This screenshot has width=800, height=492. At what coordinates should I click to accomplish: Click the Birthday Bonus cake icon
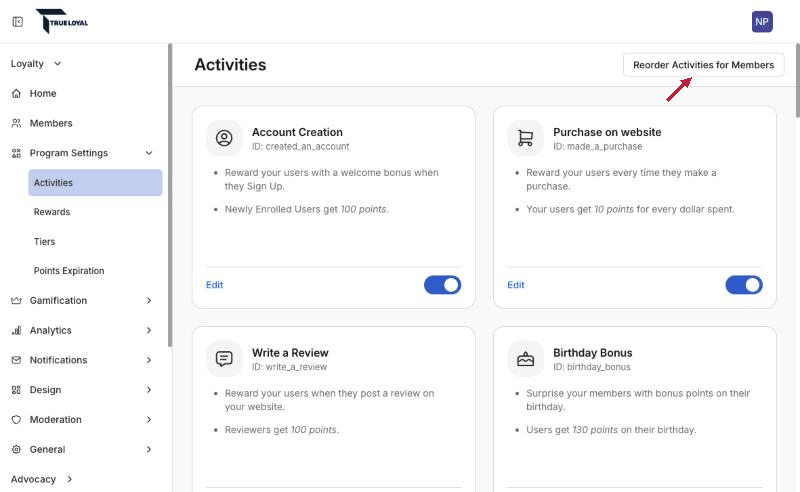(x=526, y=358)
